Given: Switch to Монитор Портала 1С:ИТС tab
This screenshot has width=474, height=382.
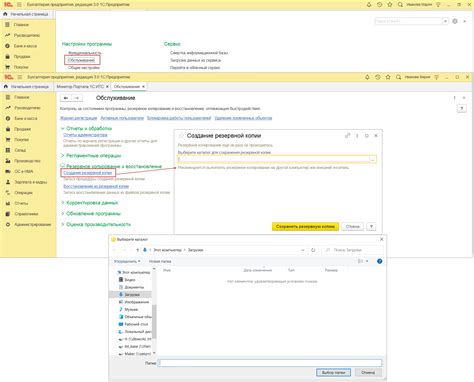Looking at the screenshot, I should [x=80, y=87].
